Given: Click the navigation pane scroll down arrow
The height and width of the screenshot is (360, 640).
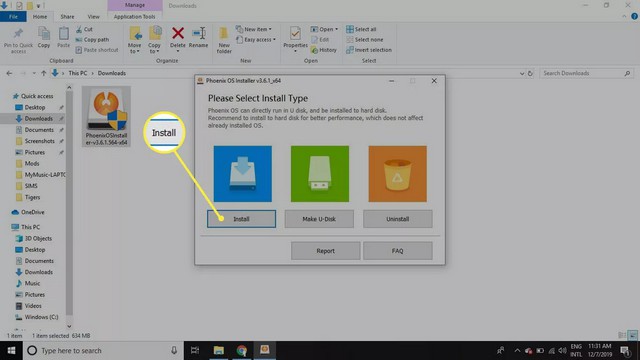Looking at the screenshot, I should pos(69,326).
